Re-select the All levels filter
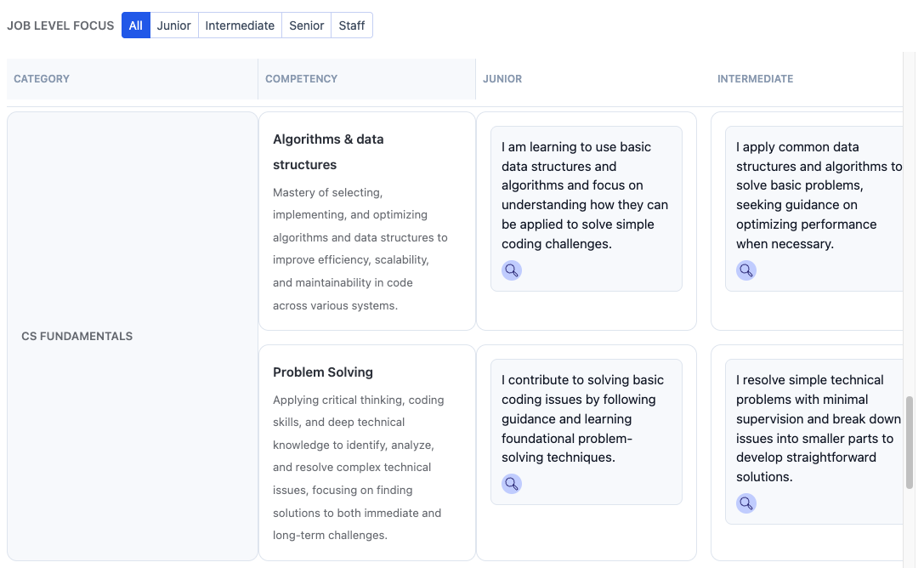This screenshot has height=568, width=924. 135,25
